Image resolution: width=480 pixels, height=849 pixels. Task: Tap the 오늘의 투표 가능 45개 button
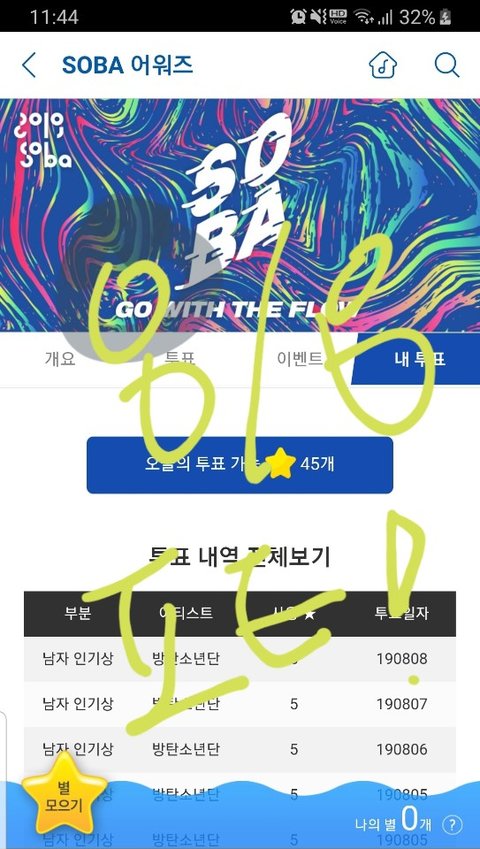pos(240,465)
